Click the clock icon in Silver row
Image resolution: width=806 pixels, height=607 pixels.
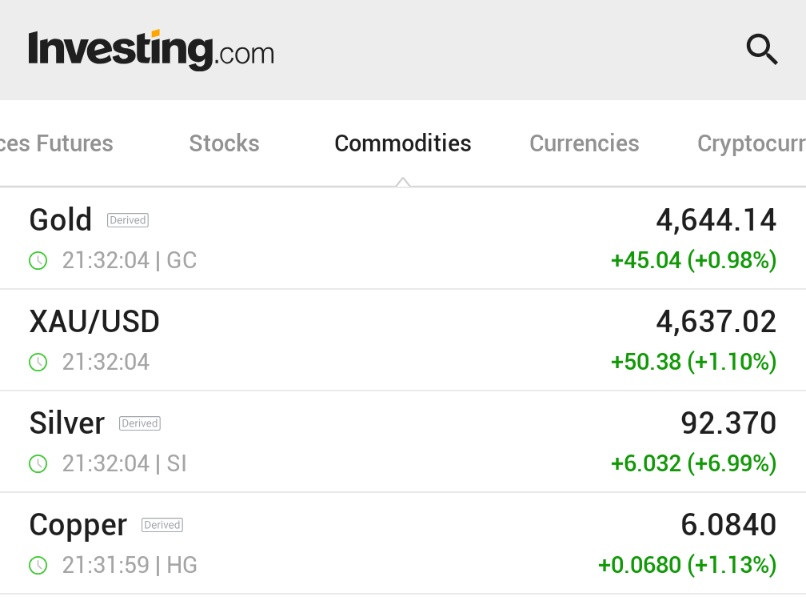(38, 464)
